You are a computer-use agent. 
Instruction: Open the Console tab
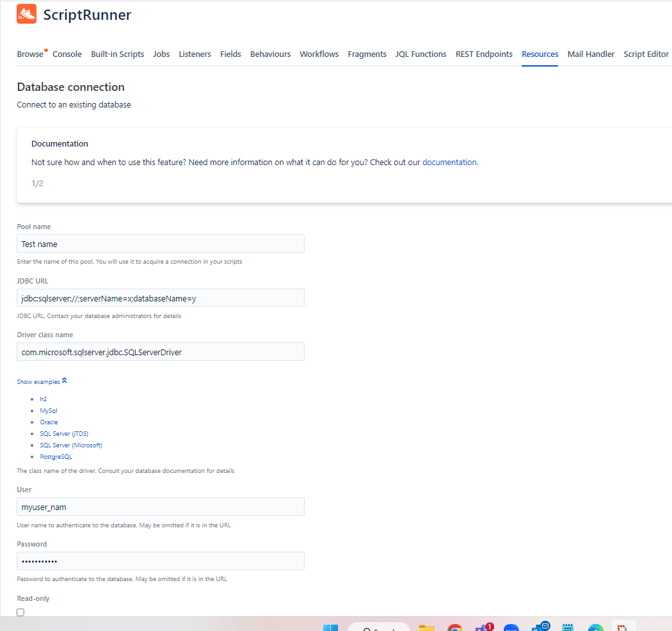tap(67, 54)
